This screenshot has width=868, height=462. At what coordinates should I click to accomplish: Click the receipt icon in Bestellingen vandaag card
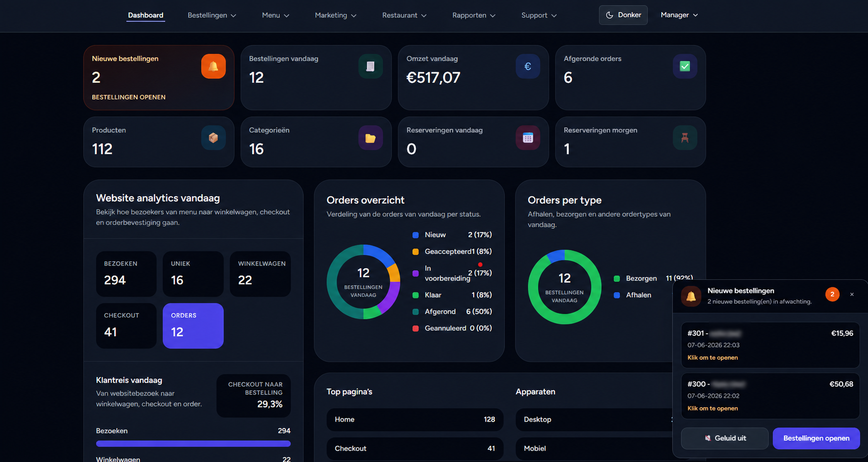pos(370,66)
